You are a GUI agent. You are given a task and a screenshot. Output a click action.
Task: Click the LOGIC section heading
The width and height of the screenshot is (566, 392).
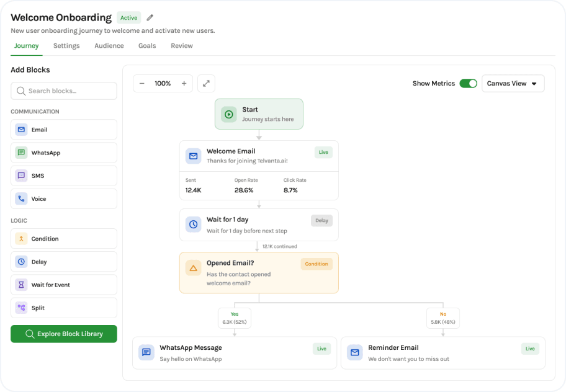tap(19, 220)
